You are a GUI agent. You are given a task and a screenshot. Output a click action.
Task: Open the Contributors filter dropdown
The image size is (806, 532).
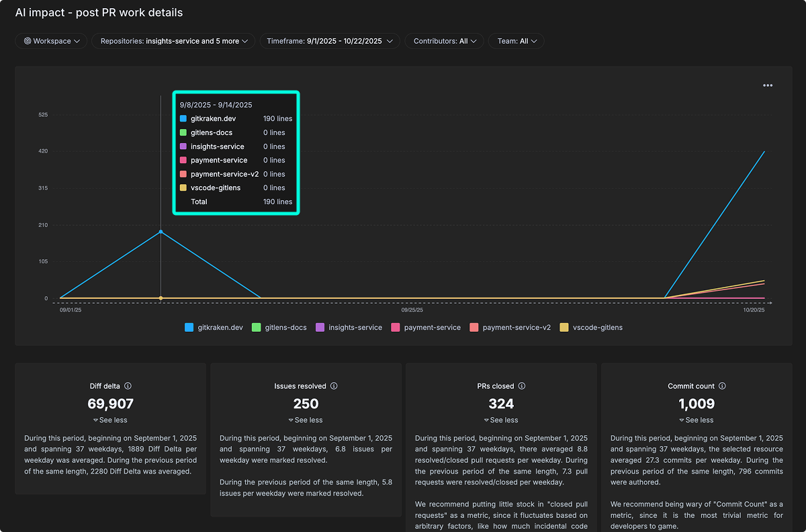pyautogui.click(x=444, y=41)
